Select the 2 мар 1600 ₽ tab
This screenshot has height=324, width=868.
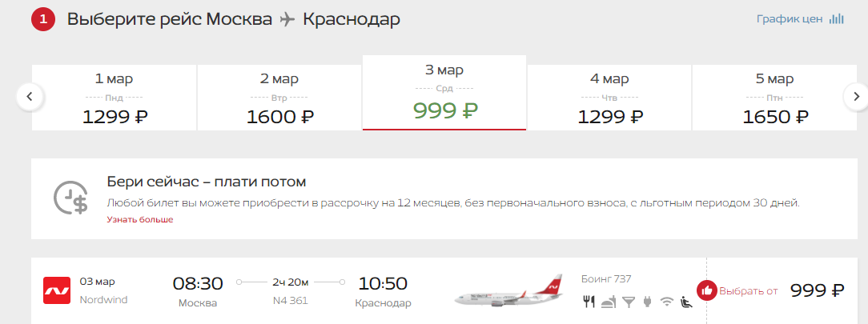[x=279, y=98]
